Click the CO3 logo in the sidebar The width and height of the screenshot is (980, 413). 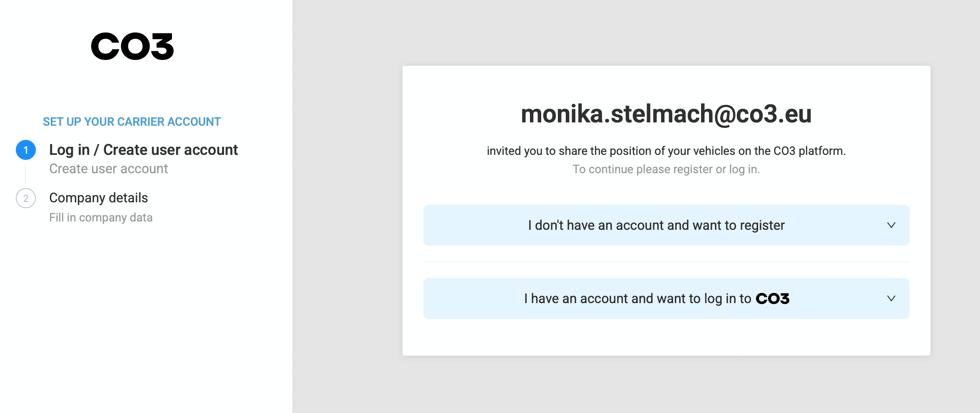click(132, 46)
